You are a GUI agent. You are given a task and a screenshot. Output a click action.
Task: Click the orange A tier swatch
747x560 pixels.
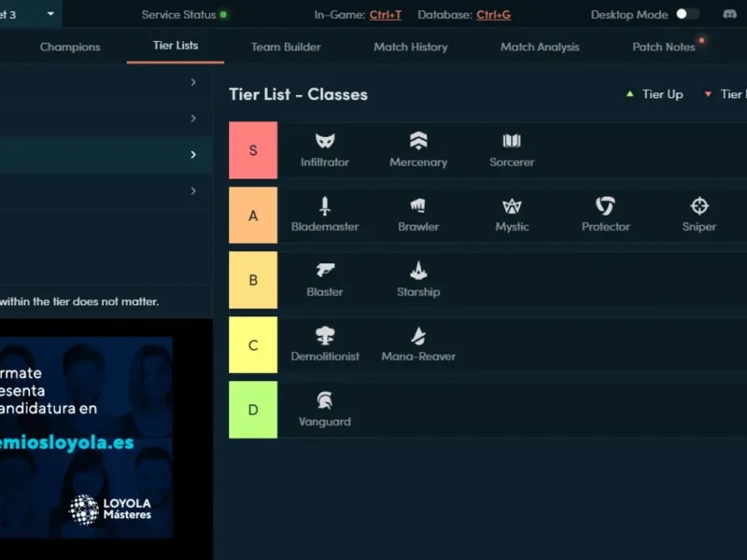pos(253,216)
